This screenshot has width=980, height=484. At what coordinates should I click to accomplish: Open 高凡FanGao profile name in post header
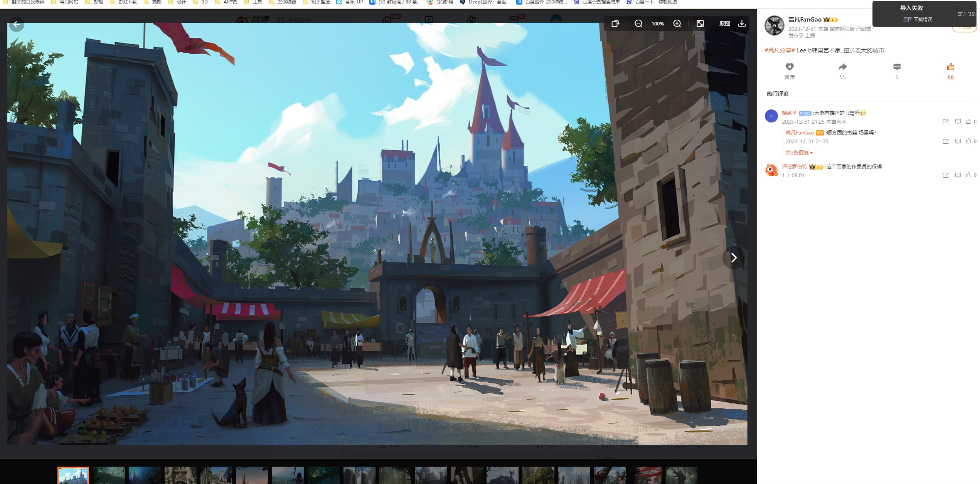tap(805, 20)
